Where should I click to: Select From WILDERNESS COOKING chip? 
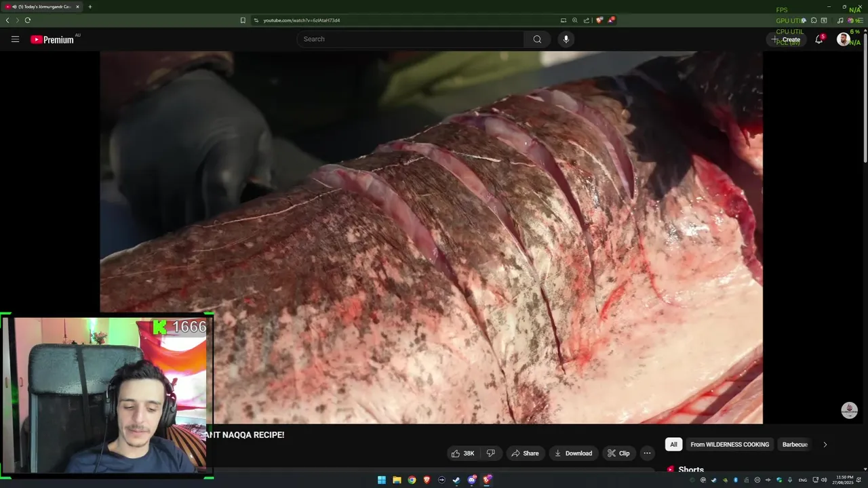tap(730, 445)
